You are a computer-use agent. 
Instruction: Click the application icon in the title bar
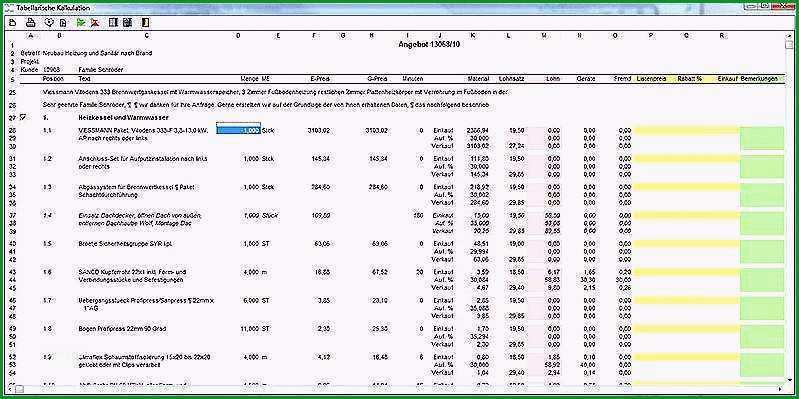[x=10, y=8]
